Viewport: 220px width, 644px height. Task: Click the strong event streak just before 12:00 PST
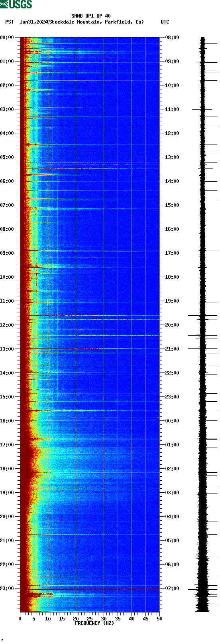coord(90,315)
